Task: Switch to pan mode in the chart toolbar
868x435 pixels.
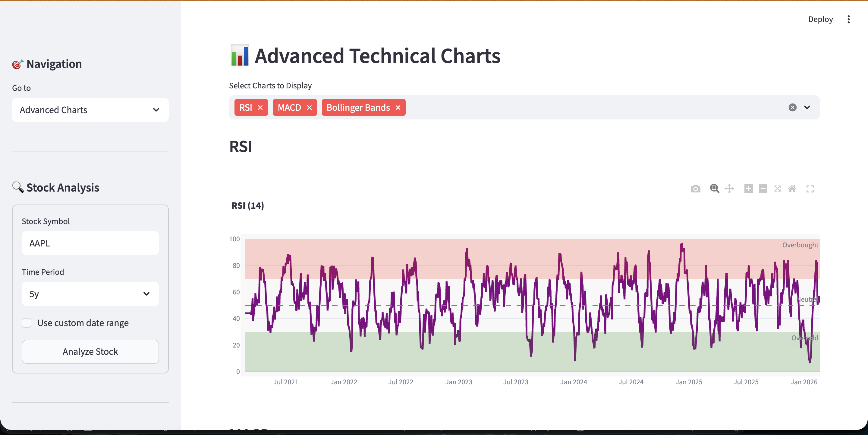Action: [x=730, y=189]
